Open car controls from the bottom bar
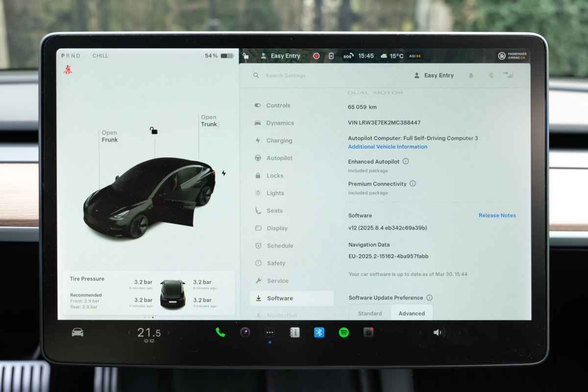Image resolution: width=588 pixels, height=392 pixels. (x=77, y=332)
